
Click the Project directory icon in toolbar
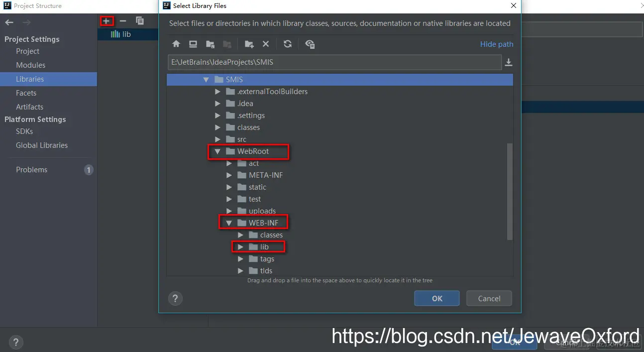click(210, 44)
